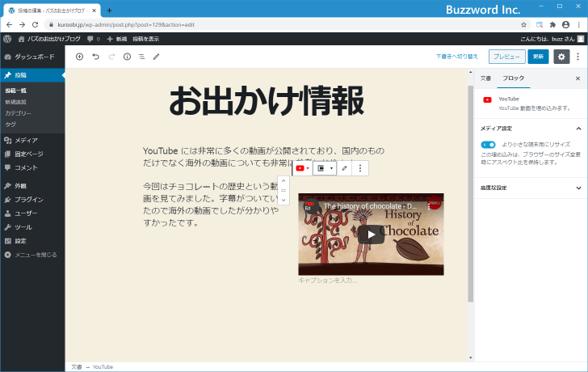Click the redo arrow icon

111,57
